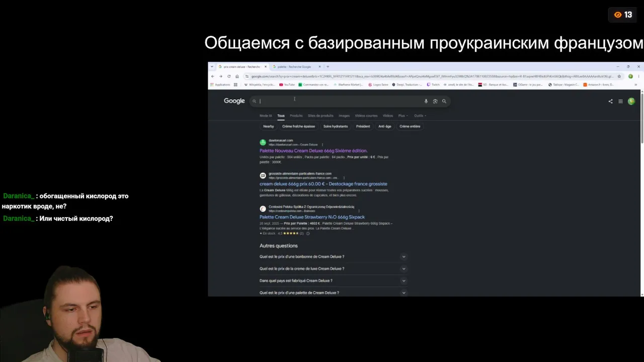Switch to the Mode IA search tab

pos(266,116)
